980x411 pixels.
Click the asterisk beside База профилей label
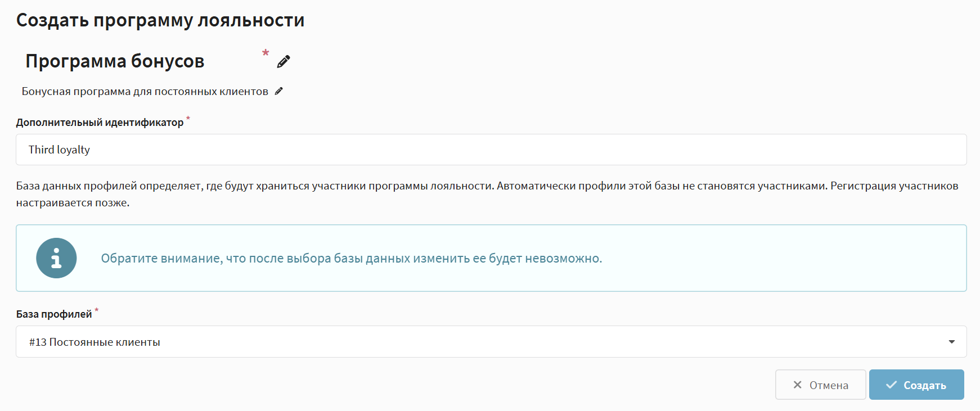(96, 310)
